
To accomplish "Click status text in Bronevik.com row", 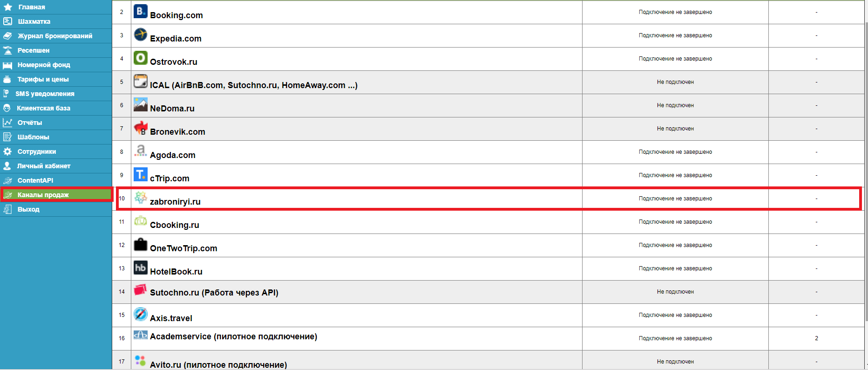I will 675,129.
